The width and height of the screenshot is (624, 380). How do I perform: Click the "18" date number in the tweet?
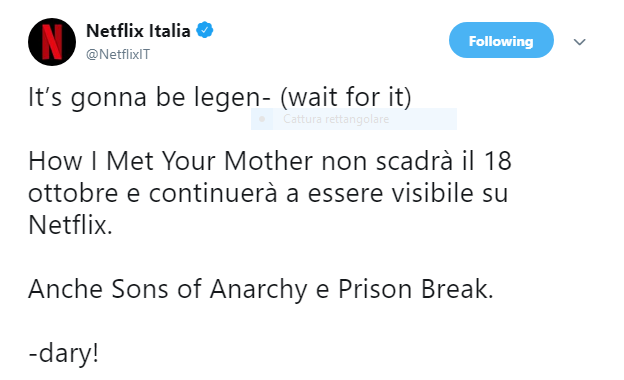tap(497, 161)
